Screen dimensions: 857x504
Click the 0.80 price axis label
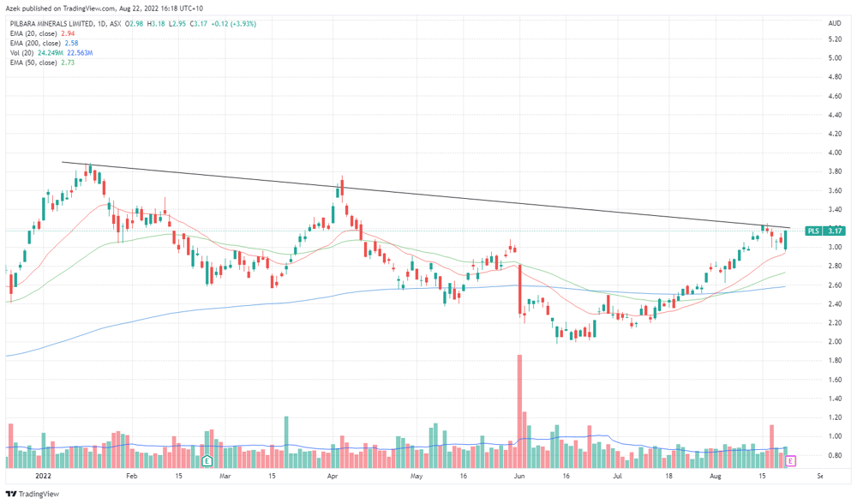click(835, 455)
